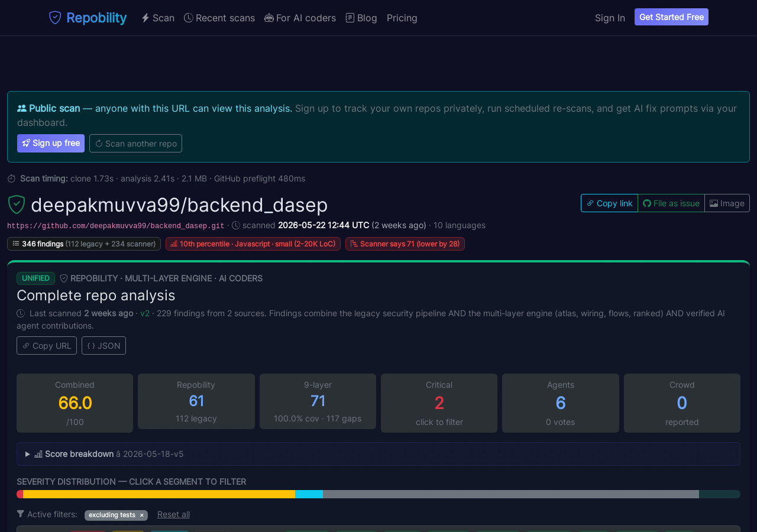Click File as issue button
Screen dimensions: 757x532
point(671,203)
